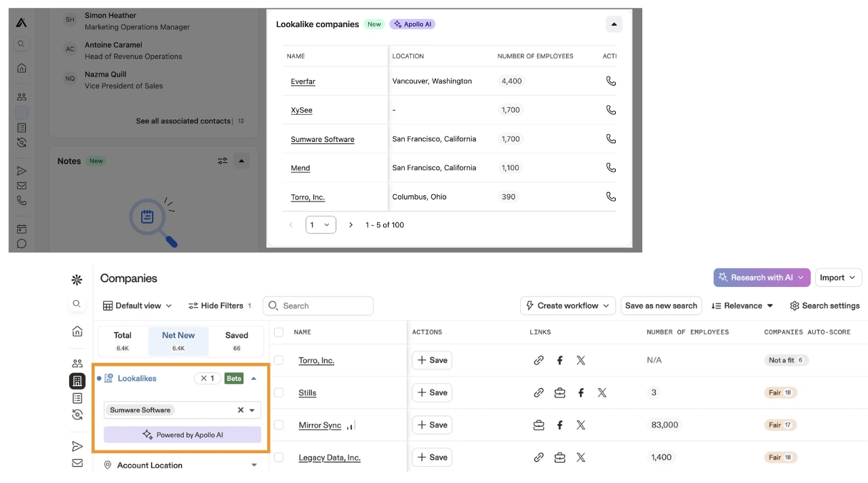Open people icon in Companies page sidebar
The width and height of the screenshot is (868, 483).
coord(77,364)
